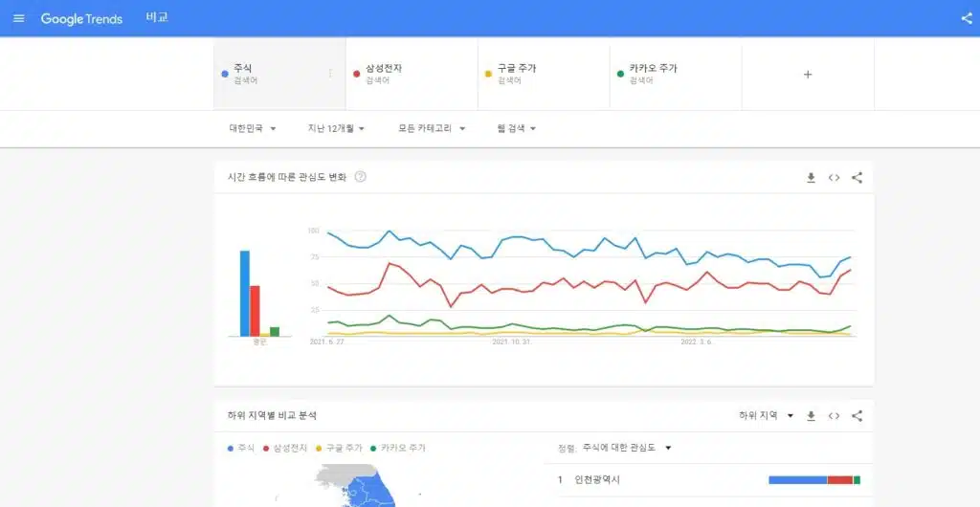The height and width of the screenshot is (507, 980).
Task: Open the 주식에 대한 관심도 sort dropdown
Action: 626,448
